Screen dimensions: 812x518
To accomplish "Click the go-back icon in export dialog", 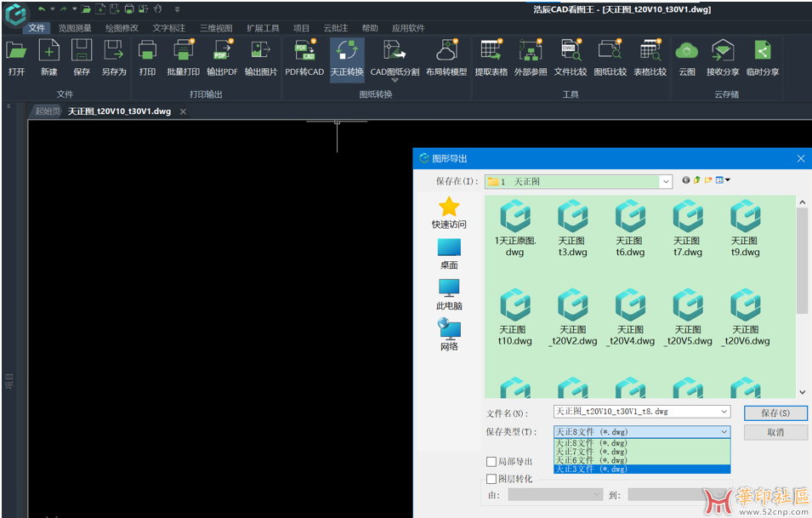I will 685,180.
